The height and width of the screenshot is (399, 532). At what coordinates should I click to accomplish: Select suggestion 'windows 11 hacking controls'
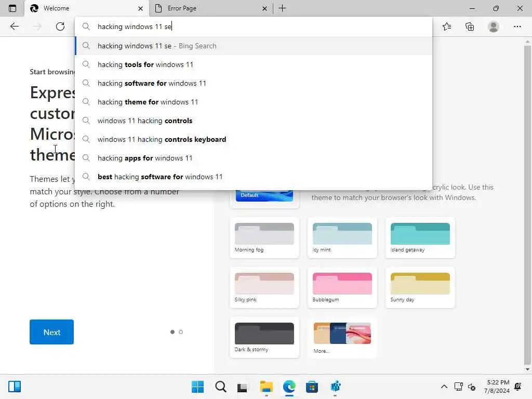click(x=254, y=121)
